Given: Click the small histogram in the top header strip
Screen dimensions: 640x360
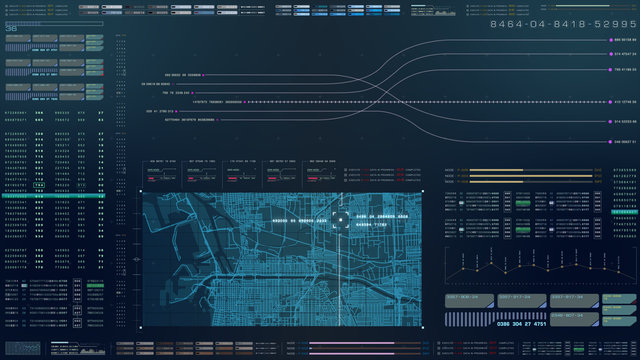Looking at the screenshot, I should point(445,13).
